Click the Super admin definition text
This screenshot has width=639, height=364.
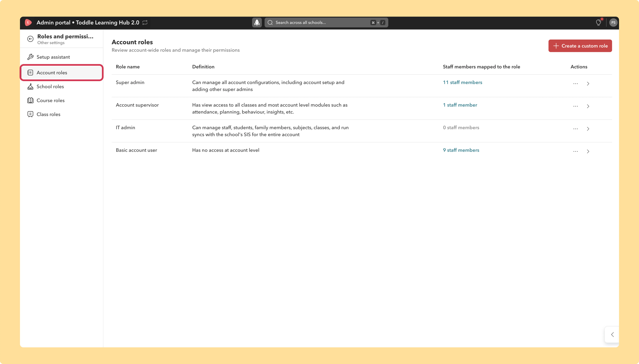coord(268,86)
